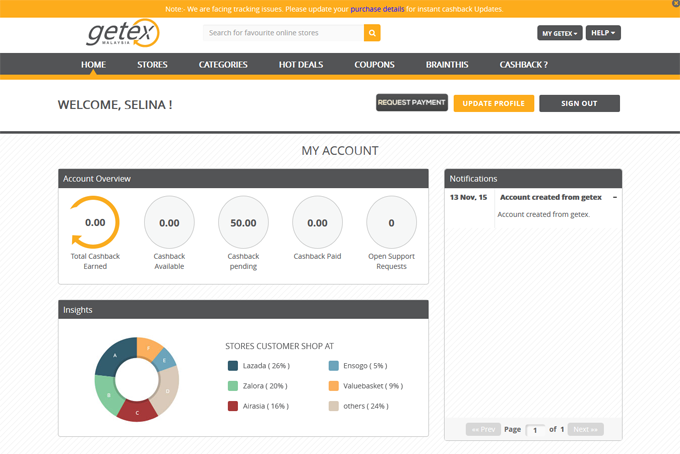Click the Cashback pending 50.00 circle
The height and width of the screenshot is (454, 680).
pyautogui.click(x=243, y=222)
